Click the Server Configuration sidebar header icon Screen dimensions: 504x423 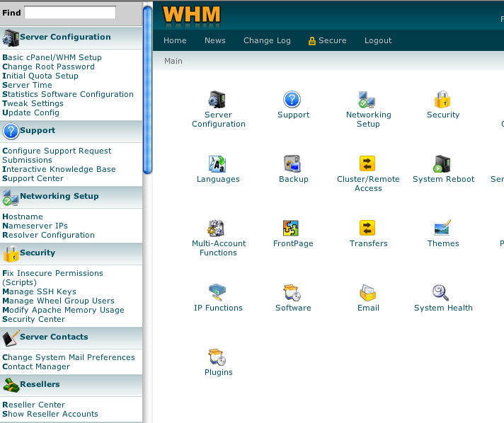[x=11, y=38]
